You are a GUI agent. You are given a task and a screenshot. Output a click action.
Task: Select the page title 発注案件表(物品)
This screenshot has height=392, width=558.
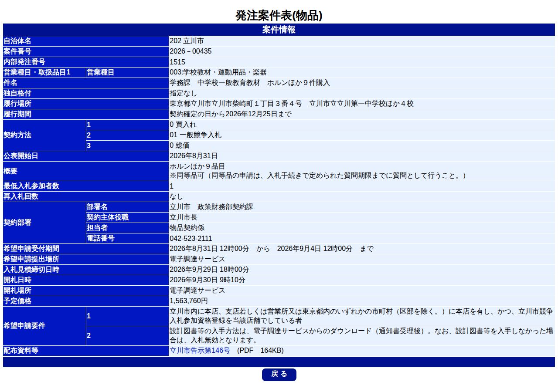279,16
